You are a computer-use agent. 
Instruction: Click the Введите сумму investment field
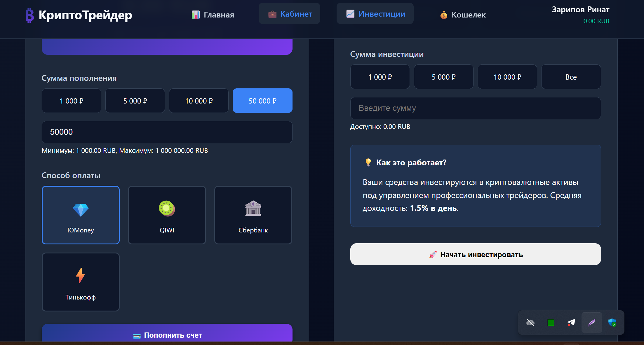tap(476, 108)
